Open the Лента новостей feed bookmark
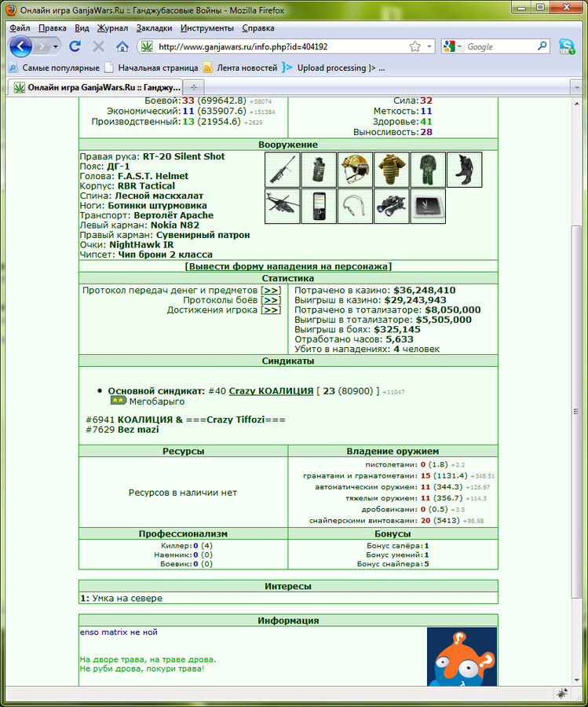 (240, 68)
